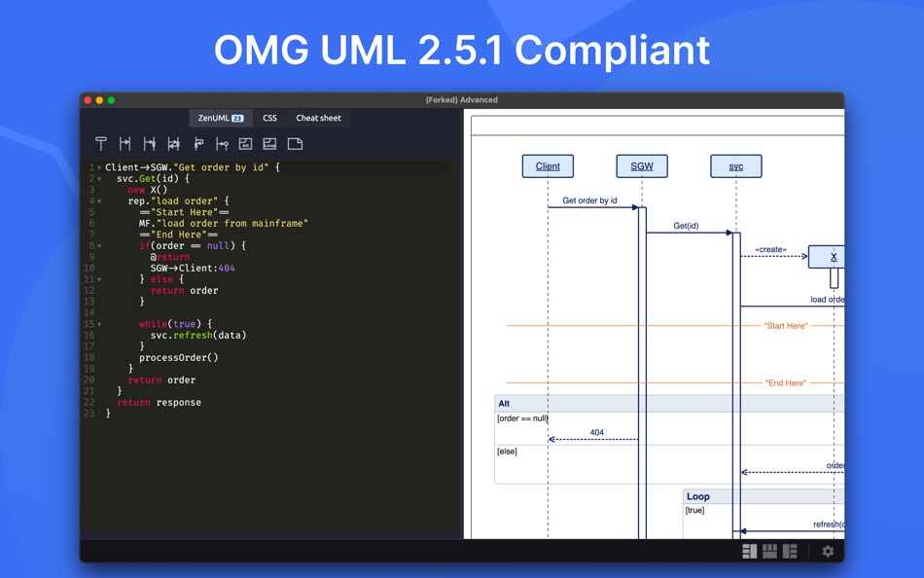Select the Client participant box in diagram
This screenshot has height=578, width=924.
coord(548,166)
